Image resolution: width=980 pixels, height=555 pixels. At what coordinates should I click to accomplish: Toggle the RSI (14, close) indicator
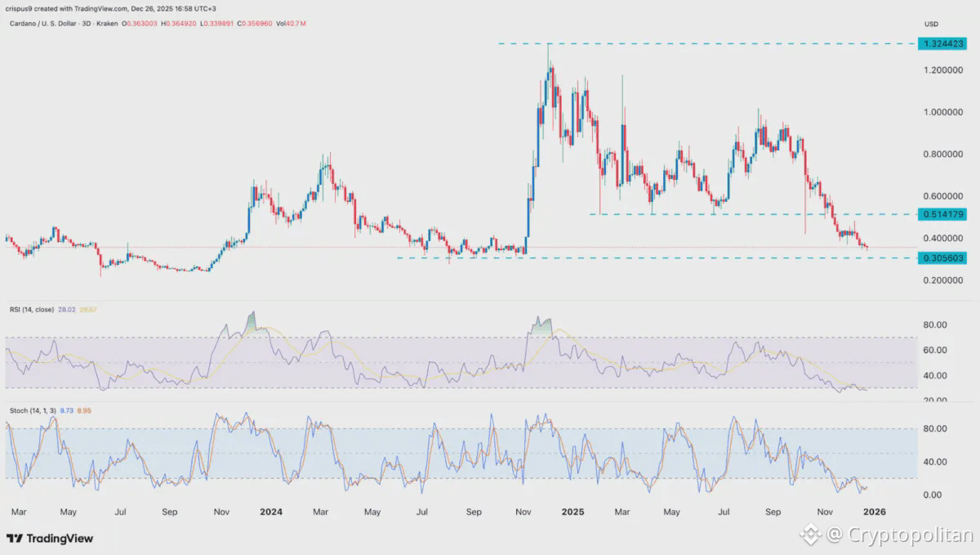[x=31, y=309]
